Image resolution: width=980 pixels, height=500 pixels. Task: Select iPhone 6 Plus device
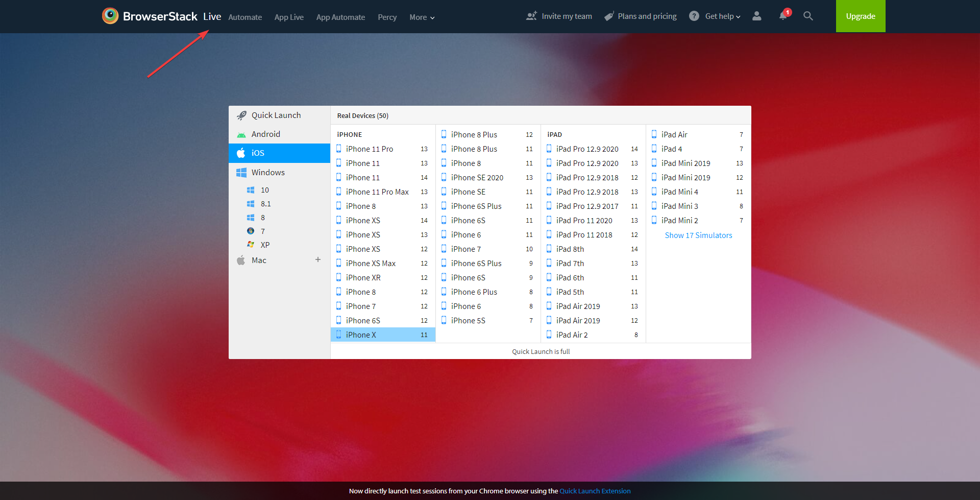pos(488,292)
